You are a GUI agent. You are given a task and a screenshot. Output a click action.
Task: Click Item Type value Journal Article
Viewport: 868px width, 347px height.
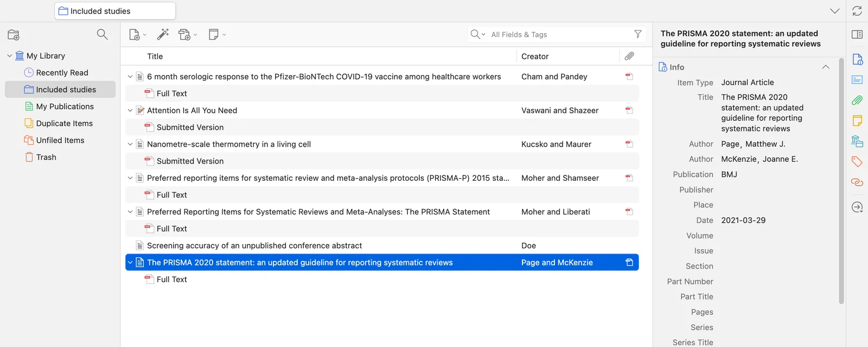click(748, 83)
